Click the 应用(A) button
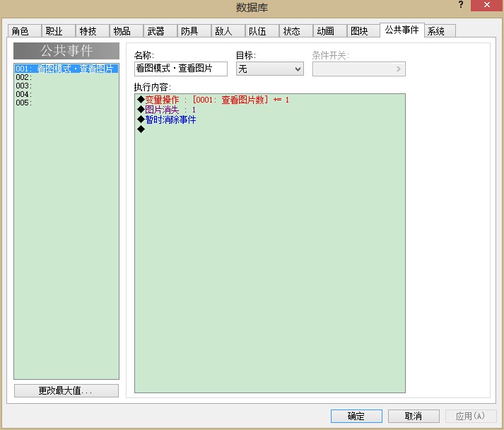 [471, 416]
